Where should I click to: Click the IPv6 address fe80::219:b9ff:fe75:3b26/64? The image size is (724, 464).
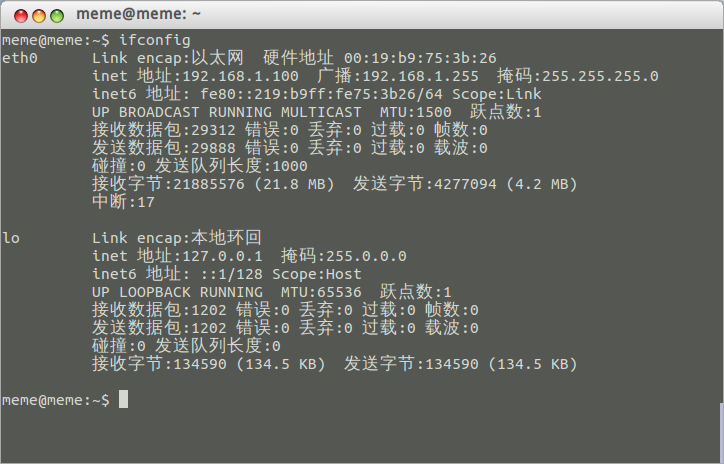[321, 94]
